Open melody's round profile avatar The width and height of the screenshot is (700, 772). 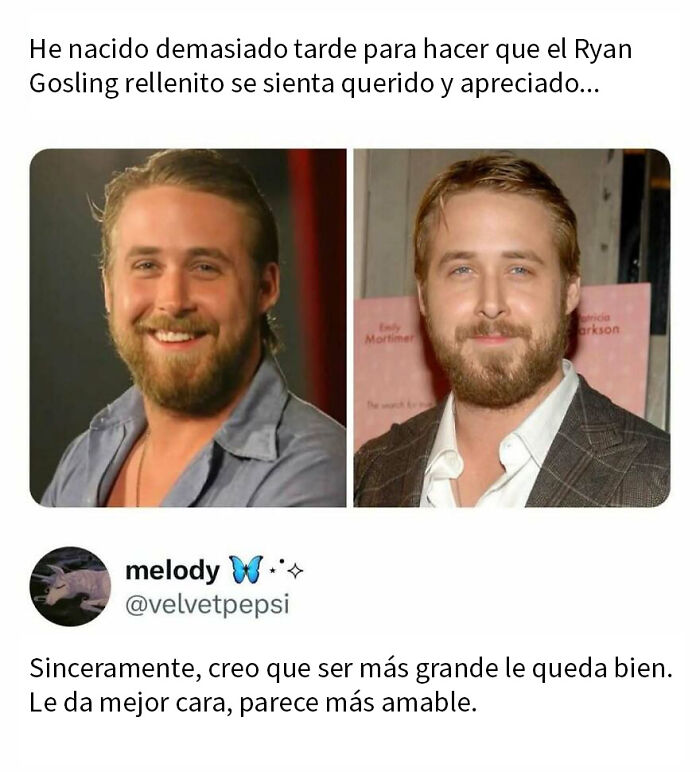70,586
